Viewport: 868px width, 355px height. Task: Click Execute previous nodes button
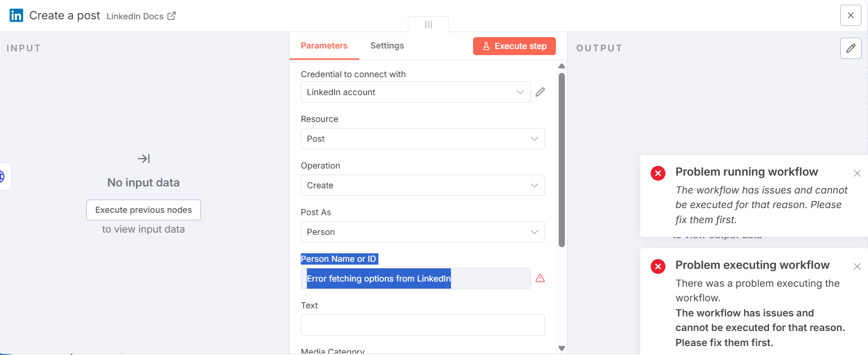pyautogui.click(x=144, y=210)
